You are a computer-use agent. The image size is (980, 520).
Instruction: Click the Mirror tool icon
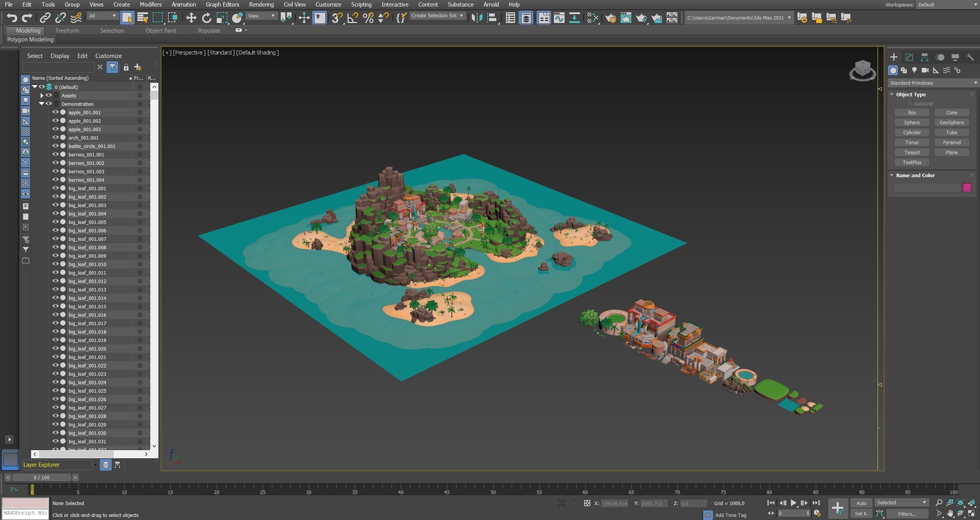pos(477,18)
